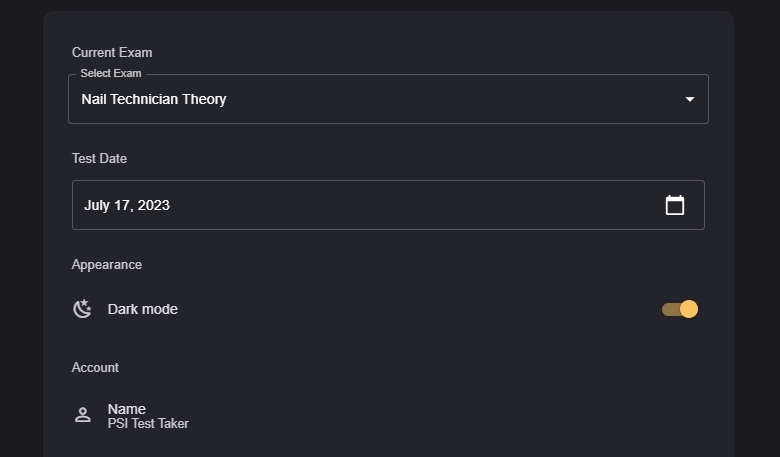Click the Current Exam heading
Screen dimensions: 780x457
pyautogui.click(x=112, y=52)
